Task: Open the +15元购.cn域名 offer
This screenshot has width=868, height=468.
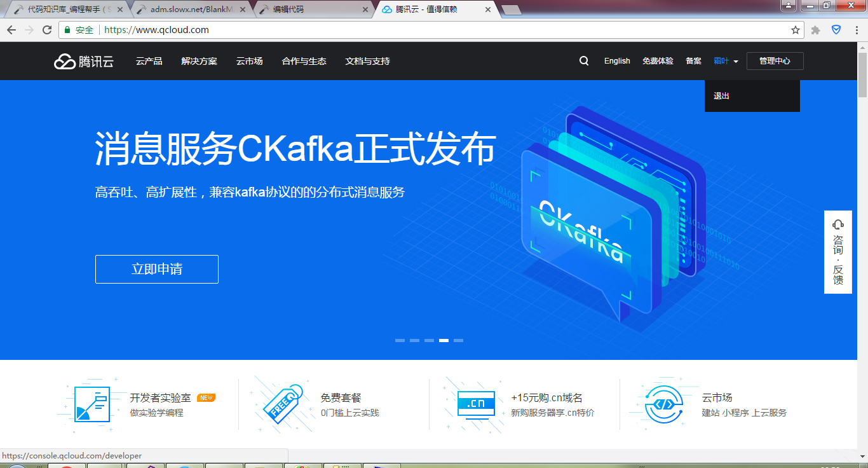Action: [x=546, y=398]
